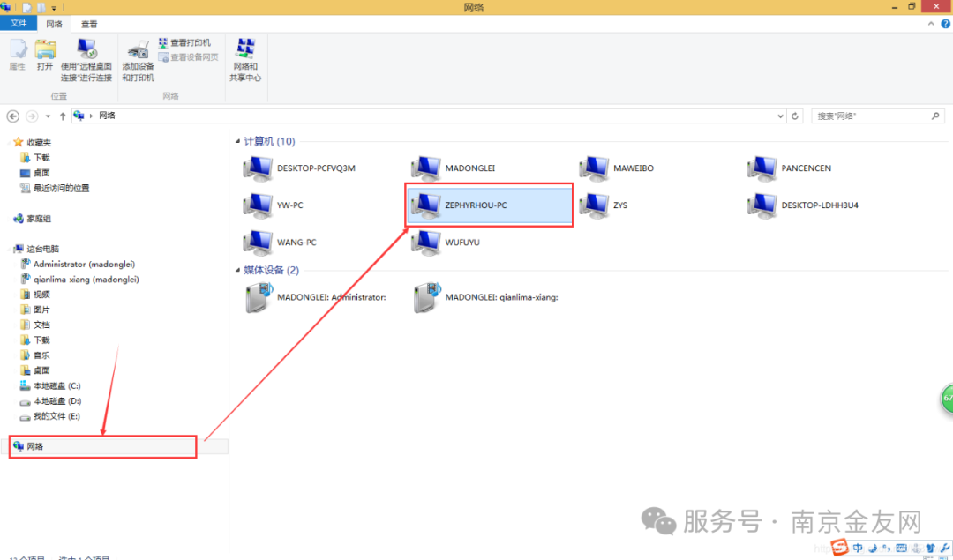Click 查看设备网页 in the ribbon
The image size is (953, 560).
pos(189,57)
